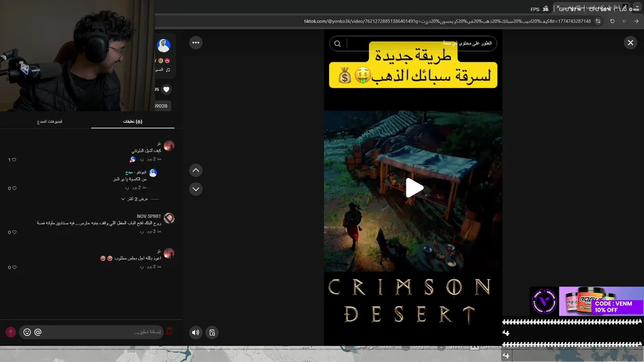Open avatar of the last commenter
Viewport: 644px width, 362px height.
(169, 253)
